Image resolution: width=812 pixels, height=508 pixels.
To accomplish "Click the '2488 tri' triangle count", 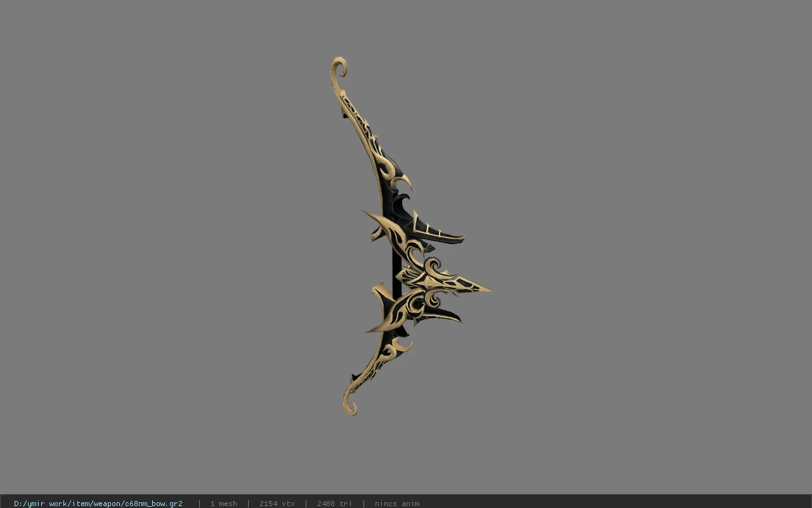I will (334, 504).
